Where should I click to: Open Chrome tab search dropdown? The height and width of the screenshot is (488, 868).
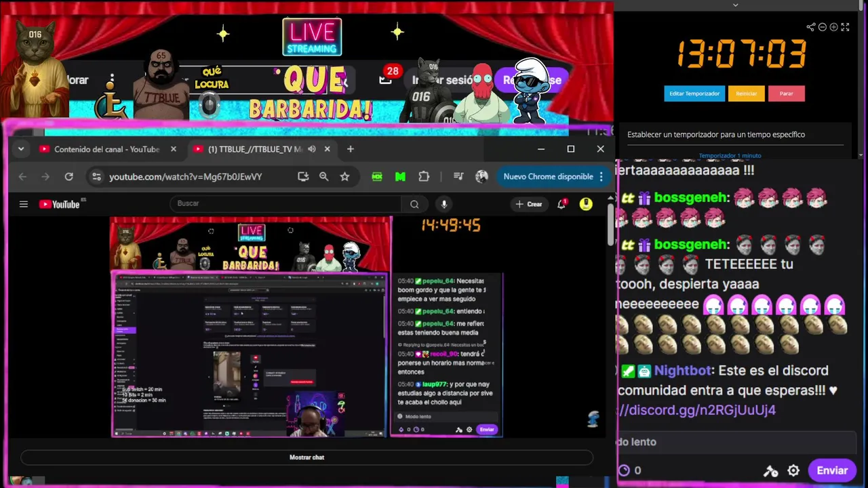21,149
